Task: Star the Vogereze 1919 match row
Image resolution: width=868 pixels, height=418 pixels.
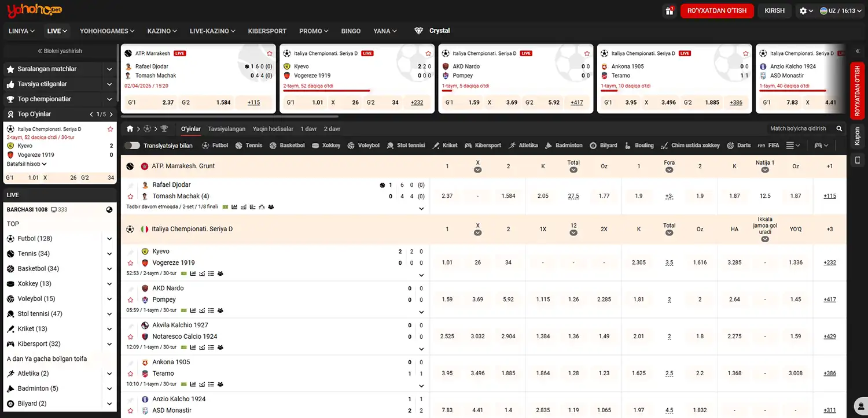Action: [130, 263]
